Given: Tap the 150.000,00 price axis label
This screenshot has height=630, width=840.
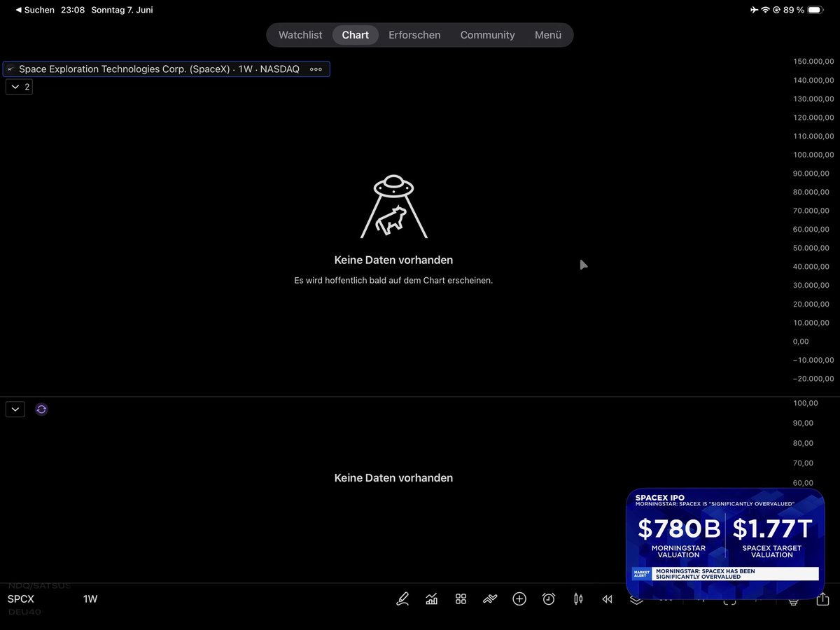Looking at the screenshot, I should coord(813,62).
